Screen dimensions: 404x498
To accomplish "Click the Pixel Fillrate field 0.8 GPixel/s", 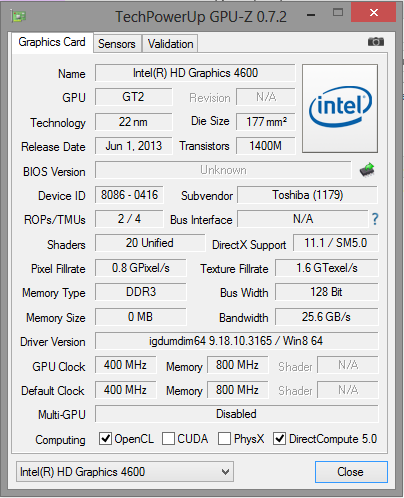I will [141, 268].
